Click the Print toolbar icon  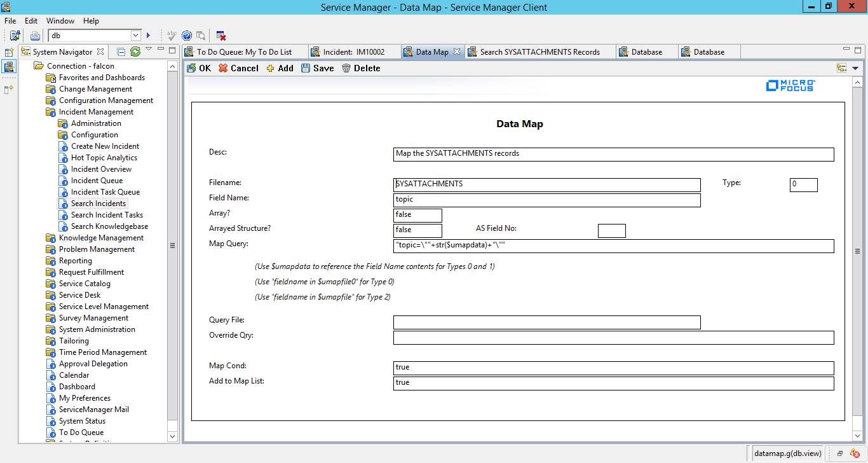coord(35,36)
